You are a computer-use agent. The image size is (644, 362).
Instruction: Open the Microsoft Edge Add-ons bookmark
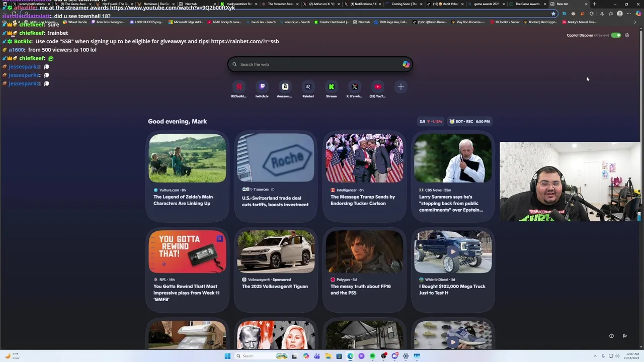point(186,22)
